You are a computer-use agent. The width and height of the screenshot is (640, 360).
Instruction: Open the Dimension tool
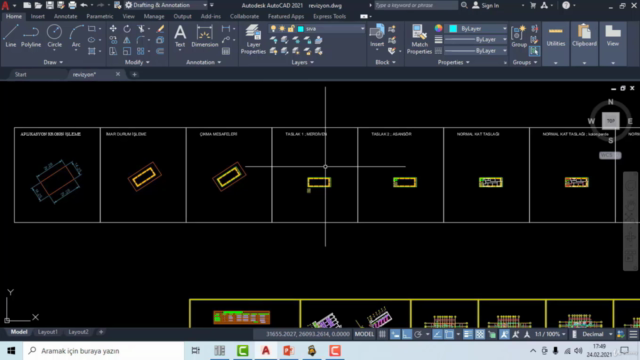204,36
